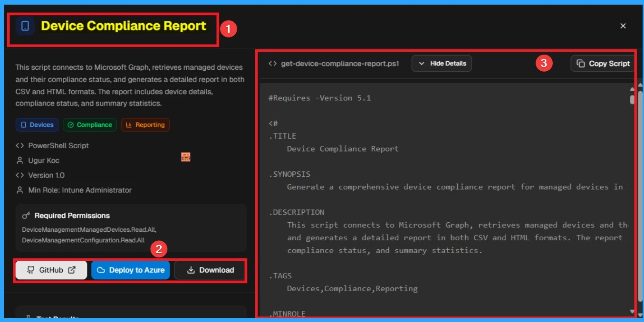Click the device icon beside the report title
644x322 pixels.
25,26
